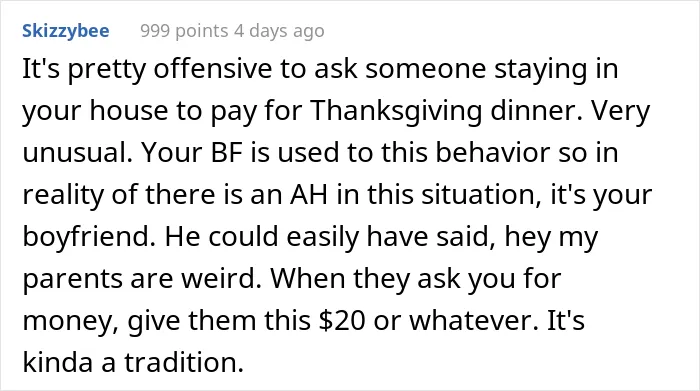Open the 4 days ago timestamp permalink
The width and height of the screenshot is (700, 391).
tap(279, 31)
